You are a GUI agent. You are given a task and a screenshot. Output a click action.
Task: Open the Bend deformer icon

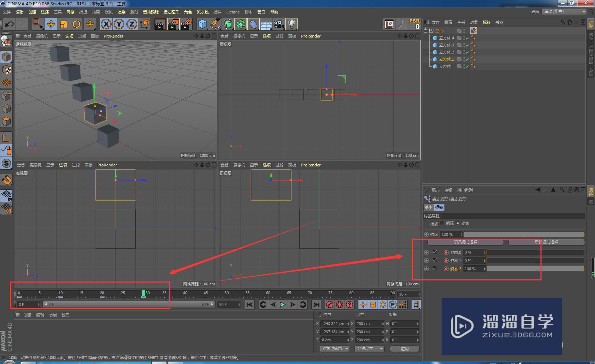tap(254, 24)
